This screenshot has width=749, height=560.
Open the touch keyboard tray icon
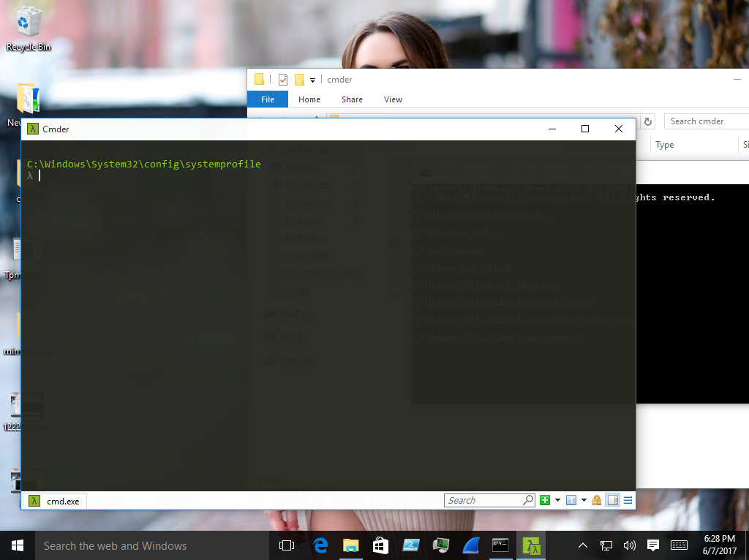pyautogui.click(x=679, y=545)
